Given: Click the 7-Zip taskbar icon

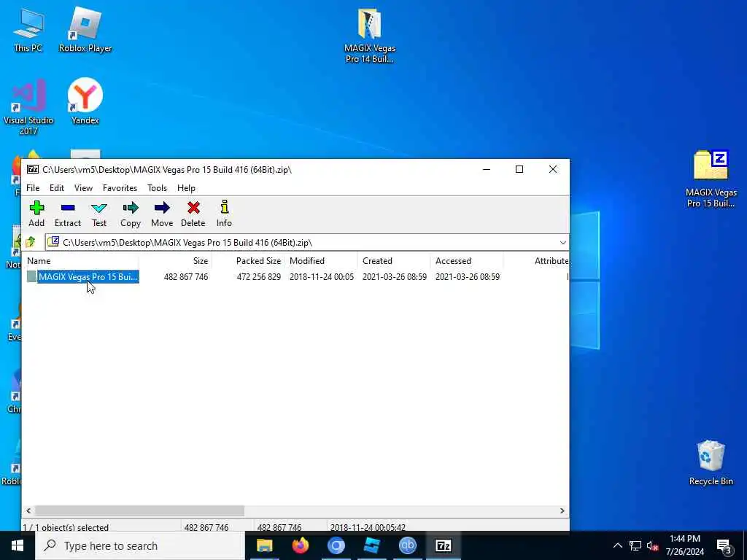Looking at the screenshot, I should [443, 545].
